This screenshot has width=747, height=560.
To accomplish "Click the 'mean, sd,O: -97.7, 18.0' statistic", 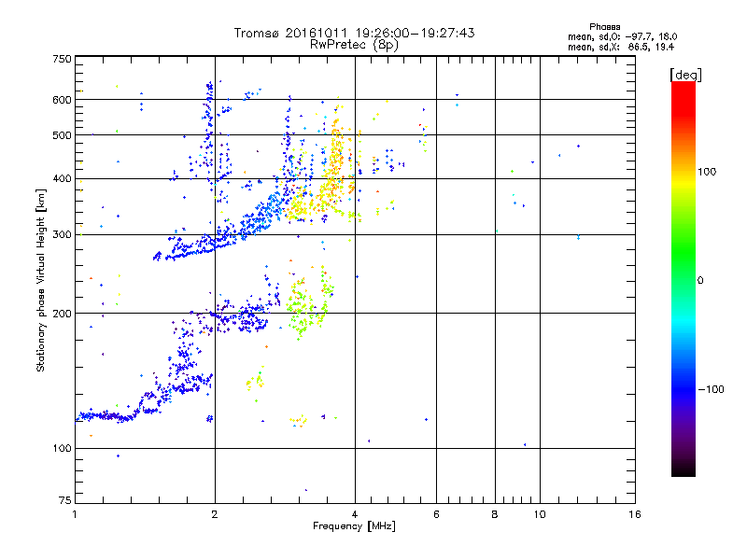I will click(622, 36).
